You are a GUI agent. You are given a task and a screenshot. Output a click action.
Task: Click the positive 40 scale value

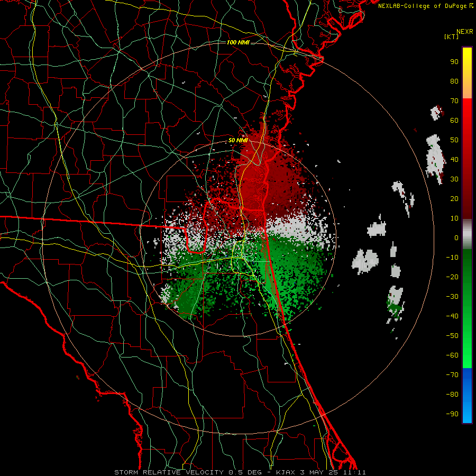pos(454,159)
